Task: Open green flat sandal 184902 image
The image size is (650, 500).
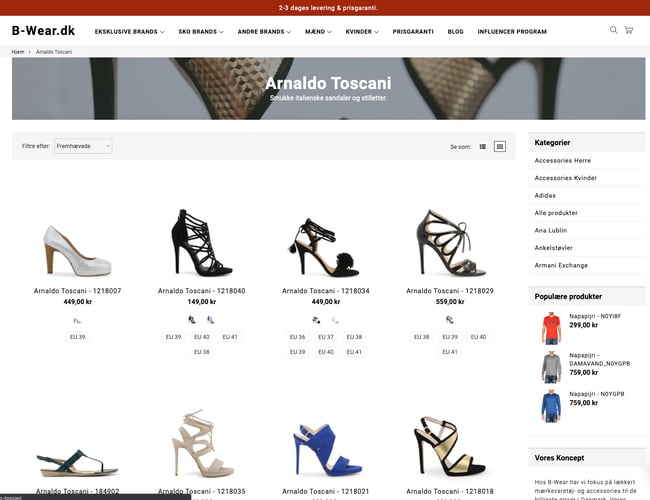Action: pos(78,463)
